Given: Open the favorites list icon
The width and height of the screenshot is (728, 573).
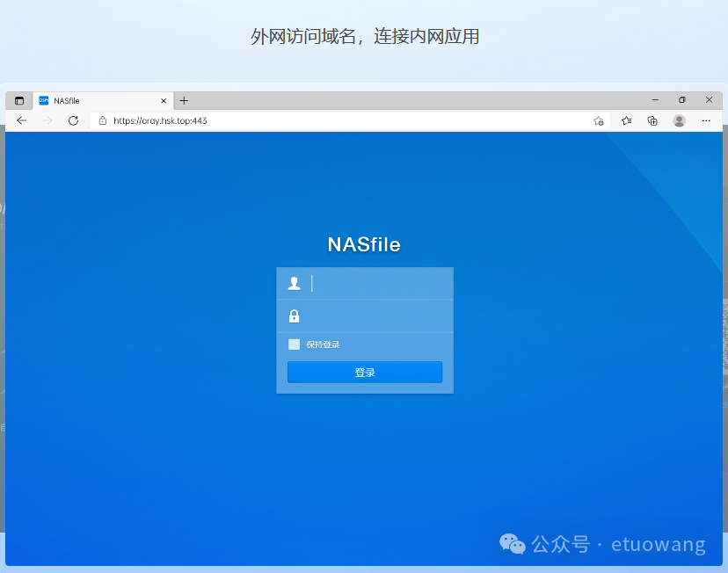Looking at the screenshot, I should pyautogui.click(x=626, y=120).
